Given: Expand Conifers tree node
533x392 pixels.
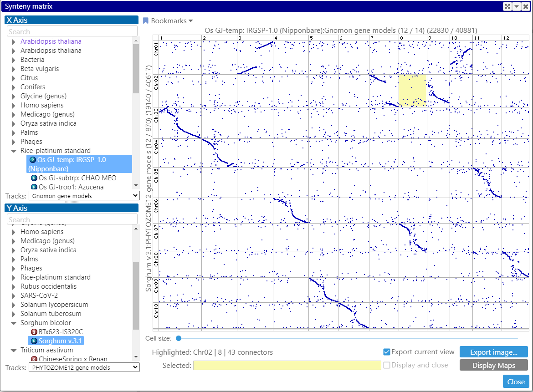Looking at the screenshot, I should pyautogui.click(x=14, y=87).
